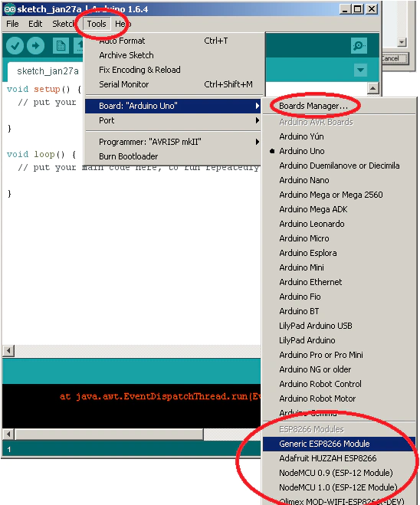
Task: Select Arduino Mega or Mega 2560
Action: [340, 195]
